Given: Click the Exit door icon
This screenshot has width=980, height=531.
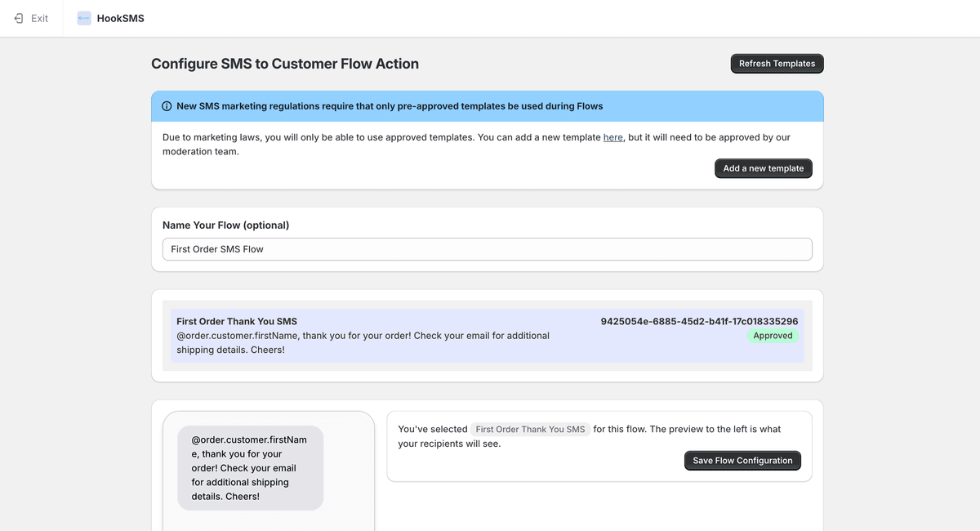Looking at the screenshot, I should tap(19, 18).
